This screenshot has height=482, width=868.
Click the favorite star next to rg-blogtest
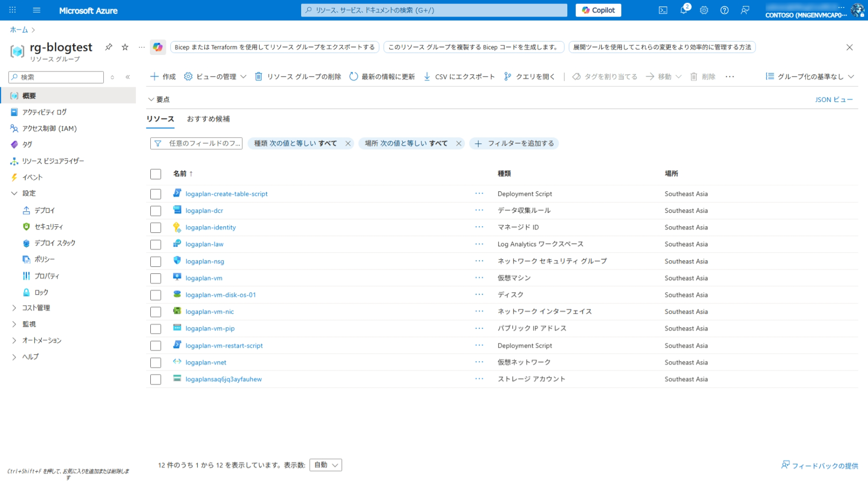[x=125, y=47]
